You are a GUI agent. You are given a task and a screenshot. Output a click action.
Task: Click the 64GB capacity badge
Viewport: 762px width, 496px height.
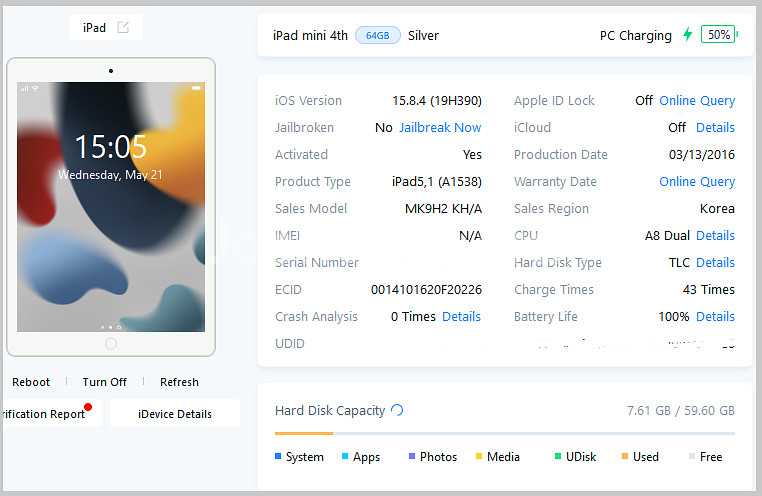pyautogui.click(x=378, y=35)
